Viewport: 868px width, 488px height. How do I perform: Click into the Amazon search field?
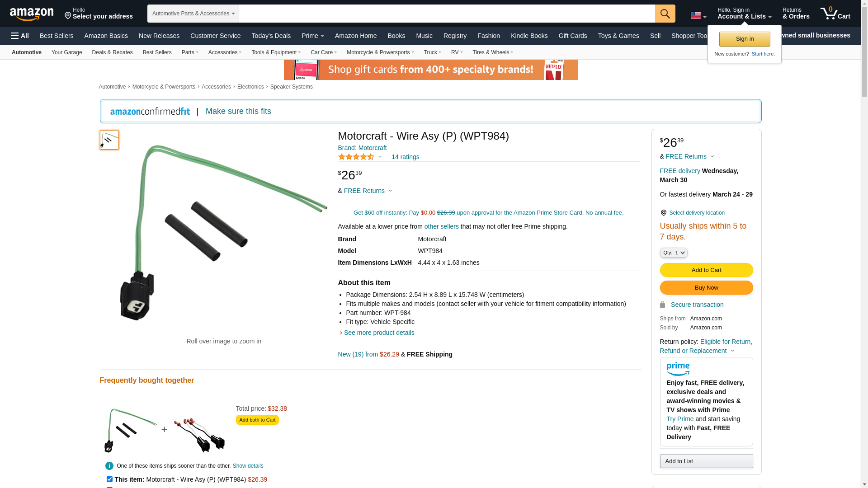pyautogui.click(x=447, y=14)
